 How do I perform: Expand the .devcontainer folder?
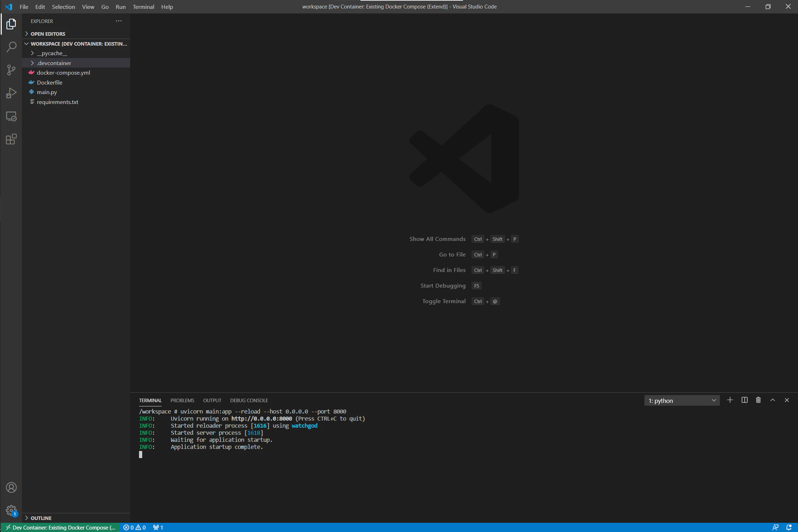[54, 63]
